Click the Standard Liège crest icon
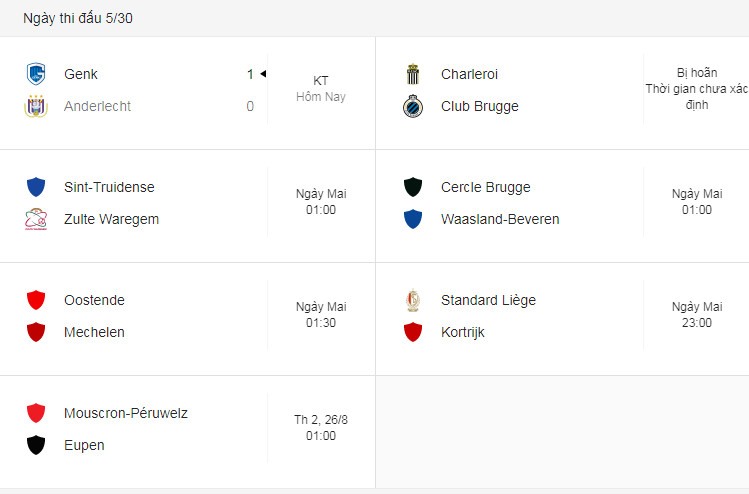 [413, 300]
